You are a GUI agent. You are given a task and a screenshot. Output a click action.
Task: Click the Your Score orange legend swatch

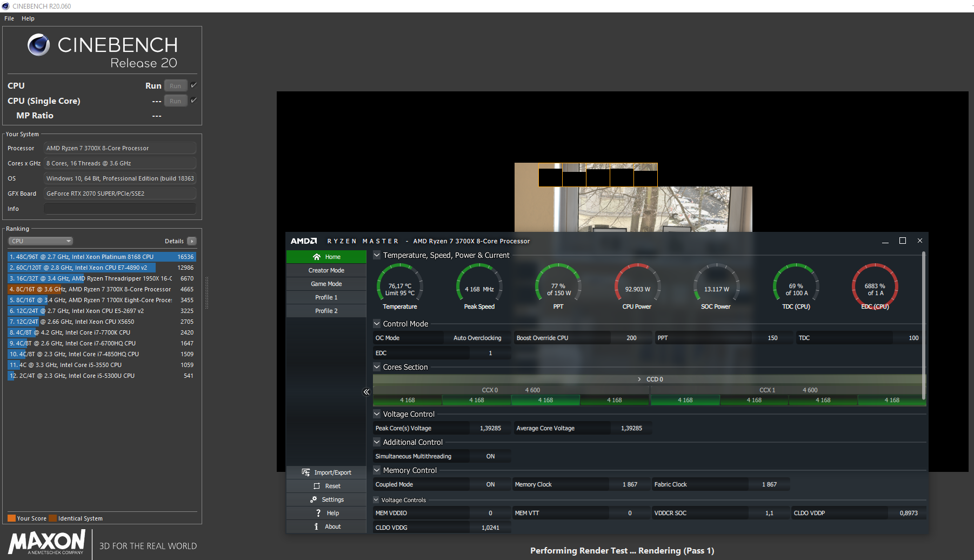click(11, 518)
